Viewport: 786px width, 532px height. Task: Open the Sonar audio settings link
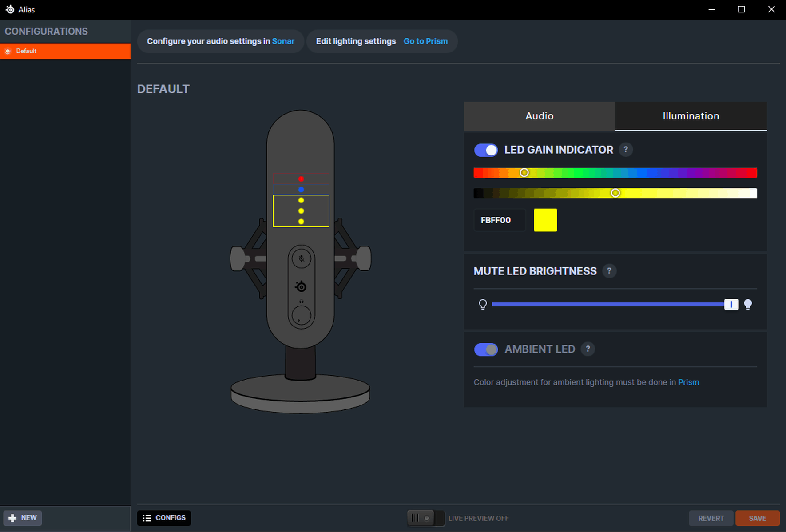point(283,41)
